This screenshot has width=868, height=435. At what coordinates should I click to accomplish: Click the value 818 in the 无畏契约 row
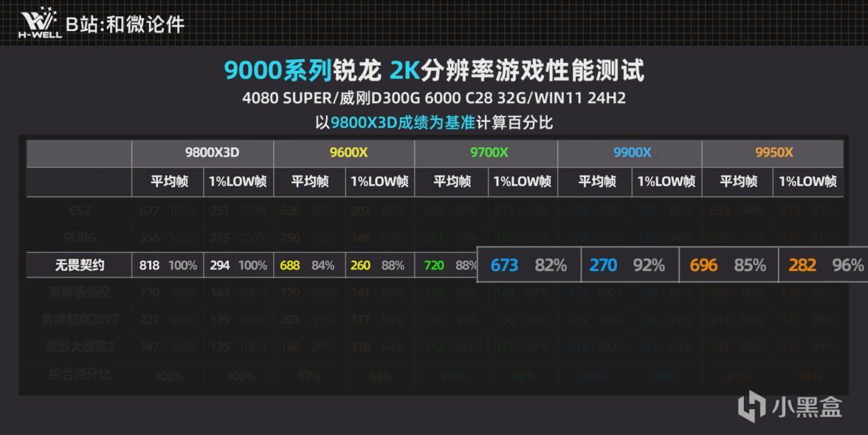[x=149, y=266]
